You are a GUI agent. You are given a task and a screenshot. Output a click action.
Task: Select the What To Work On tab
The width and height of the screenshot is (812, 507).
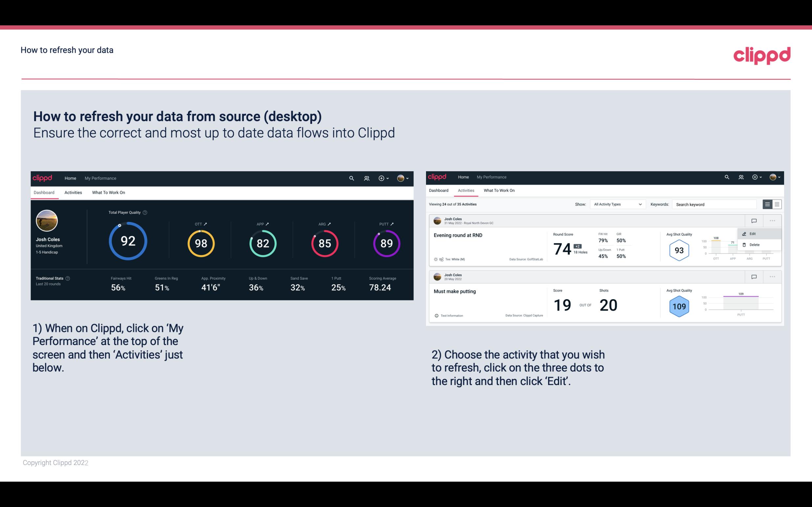click(108, 192)
